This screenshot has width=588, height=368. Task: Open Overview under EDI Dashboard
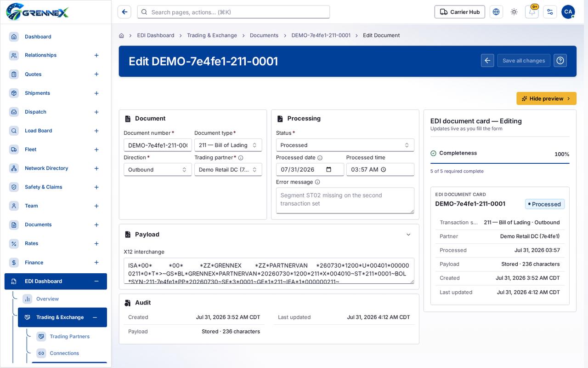click(x=47, y=299)
